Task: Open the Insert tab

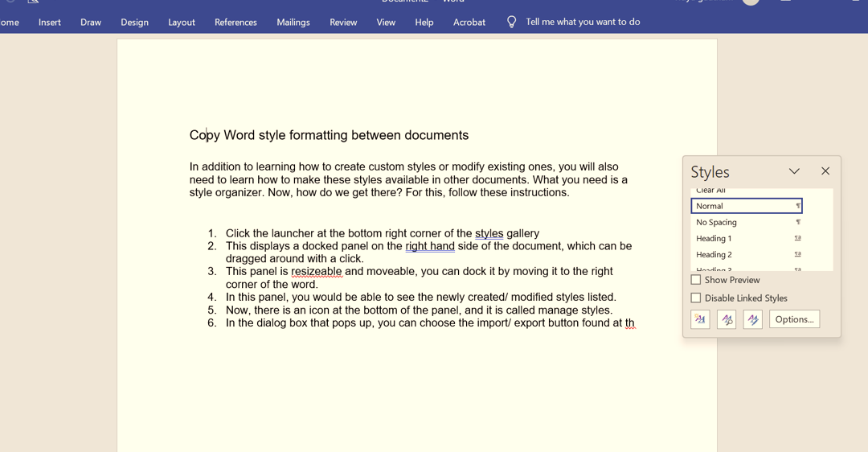Action: 49,23
